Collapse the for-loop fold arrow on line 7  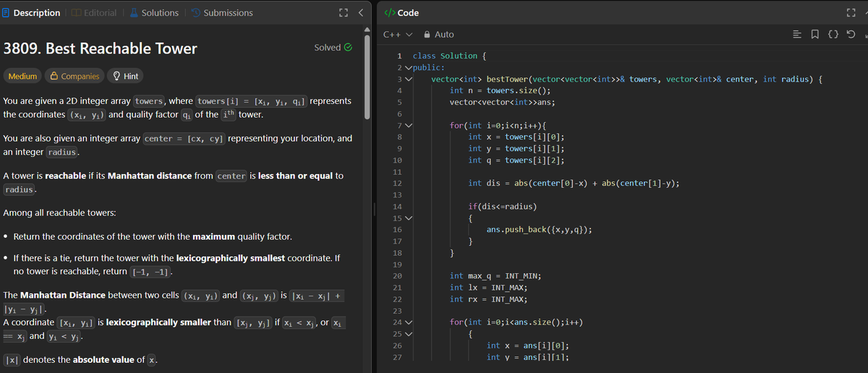pos(409,125)
